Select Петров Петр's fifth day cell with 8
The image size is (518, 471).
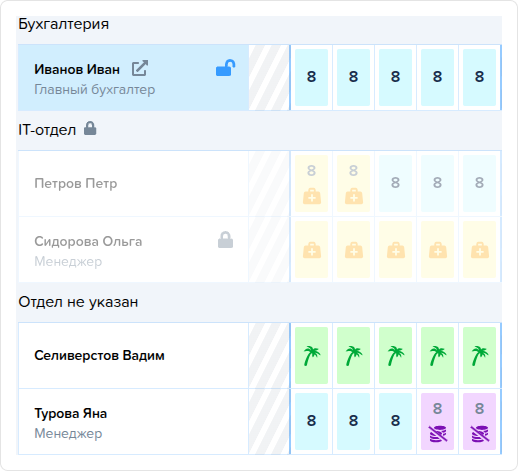[x=479, y=183]
